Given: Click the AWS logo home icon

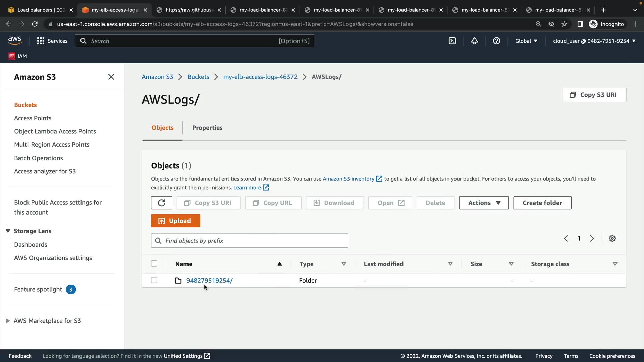Looking at the screenshot, I should point(15,41).
